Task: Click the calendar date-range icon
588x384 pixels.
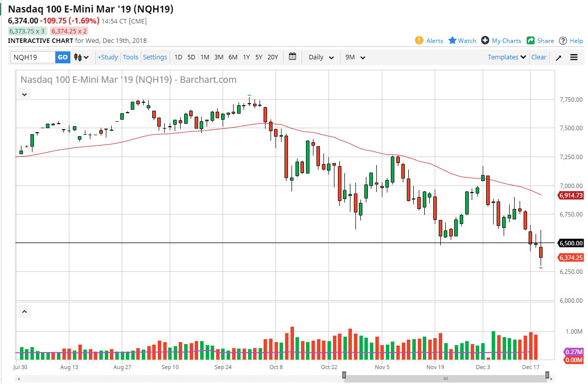Action: click(x=293, y=57)
